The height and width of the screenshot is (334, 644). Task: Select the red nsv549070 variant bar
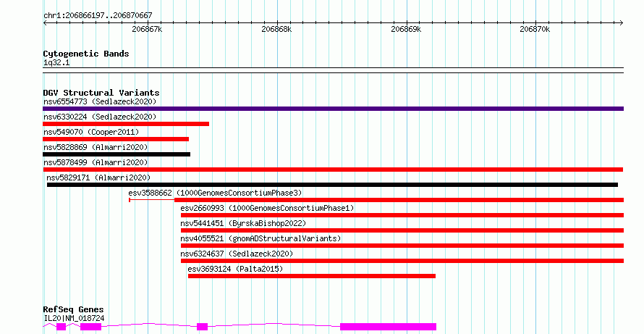click(116, 139)
